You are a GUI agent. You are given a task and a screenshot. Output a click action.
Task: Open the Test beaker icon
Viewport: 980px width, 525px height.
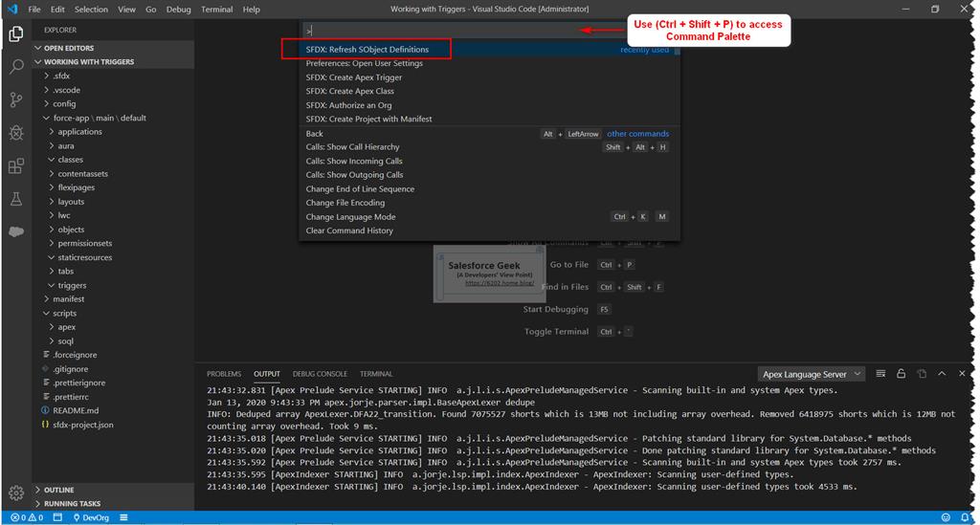coord(16,199)
